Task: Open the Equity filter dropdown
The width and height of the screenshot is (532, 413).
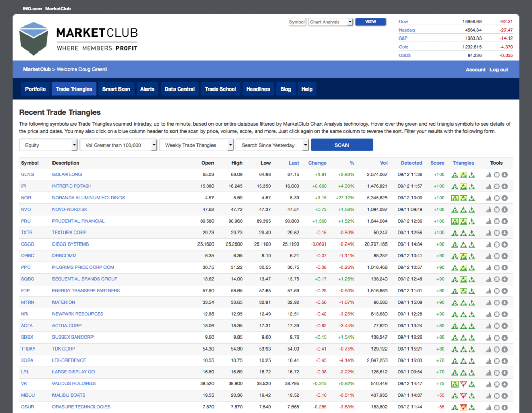Action: (x=48, y=145)
